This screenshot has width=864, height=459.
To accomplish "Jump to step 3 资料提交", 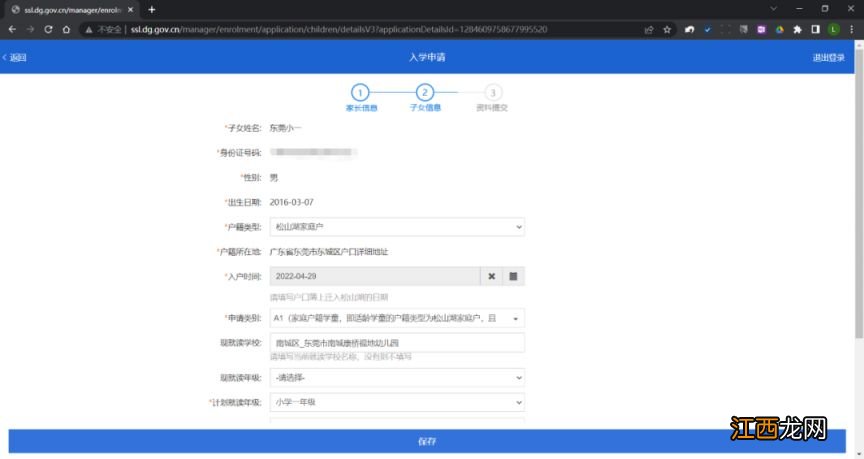I will 492,98.
